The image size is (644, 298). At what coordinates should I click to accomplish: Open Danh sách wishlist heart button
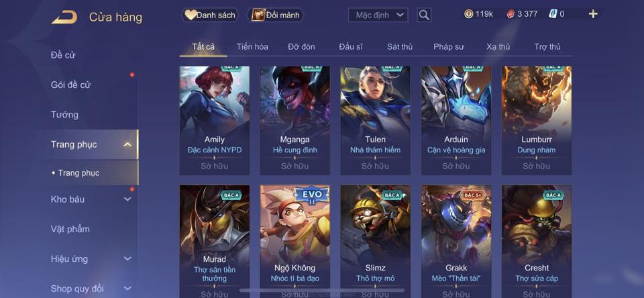(x=210, y=15)
